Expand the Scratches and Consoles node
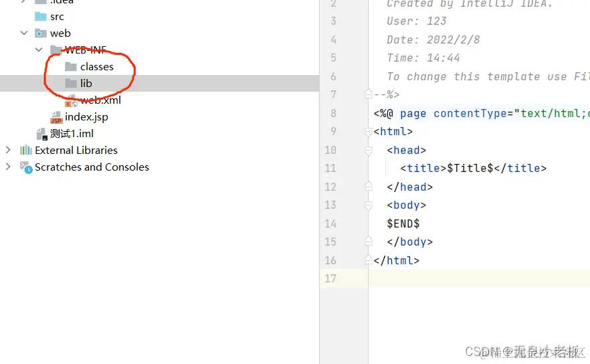590x364 pixels. (x=8, y=167)
